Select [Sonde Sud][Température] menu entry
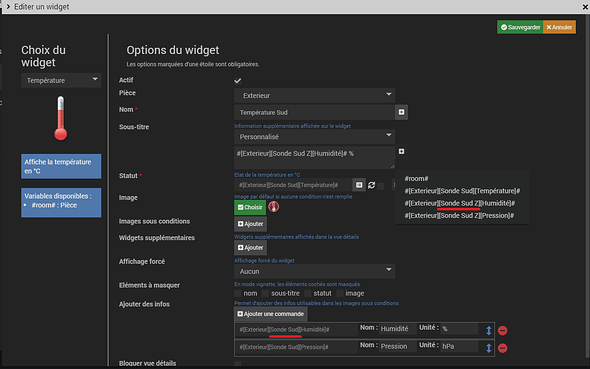 (x=462, y=191)
